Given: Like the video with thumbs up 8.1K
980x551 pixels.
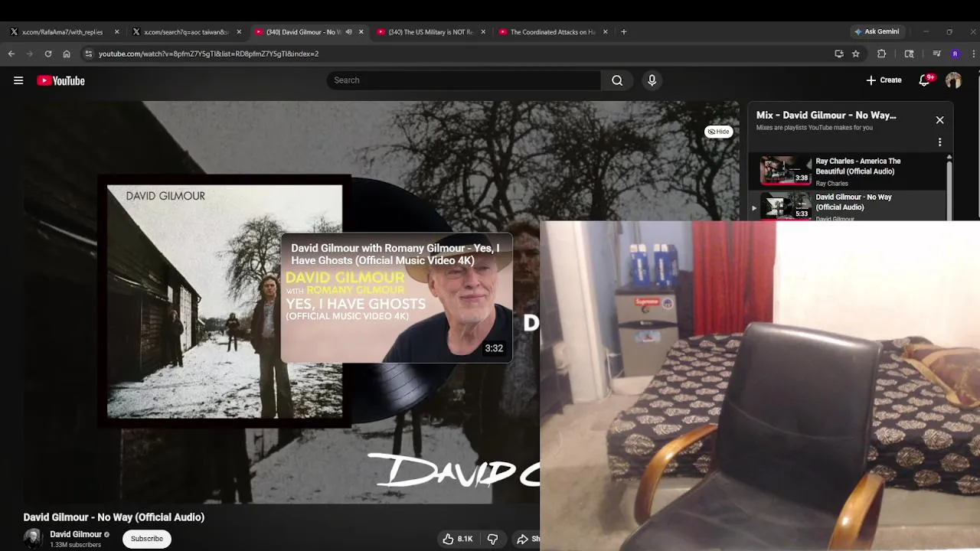Looking at the screenshot, I should click(x=457, y=539).
